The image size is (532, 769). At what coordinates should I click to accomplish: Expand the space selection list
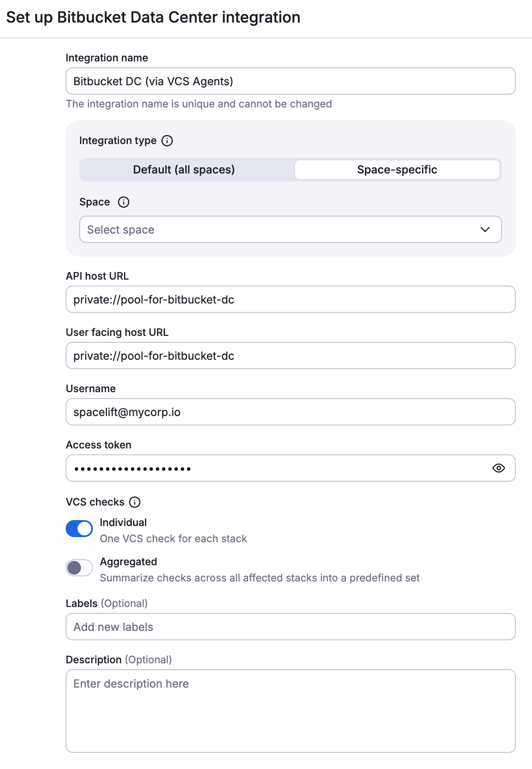[291, 230]
